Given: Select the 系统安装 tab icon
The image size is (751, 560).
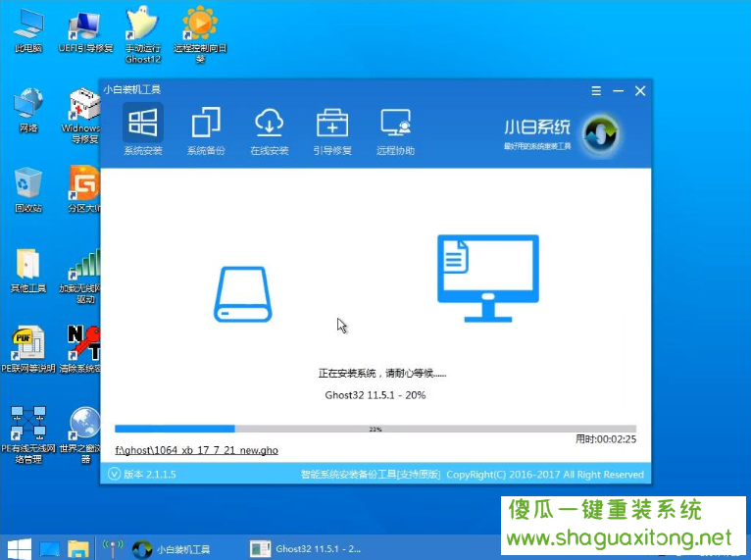Looking at the screenshot, I should point(143,123).
